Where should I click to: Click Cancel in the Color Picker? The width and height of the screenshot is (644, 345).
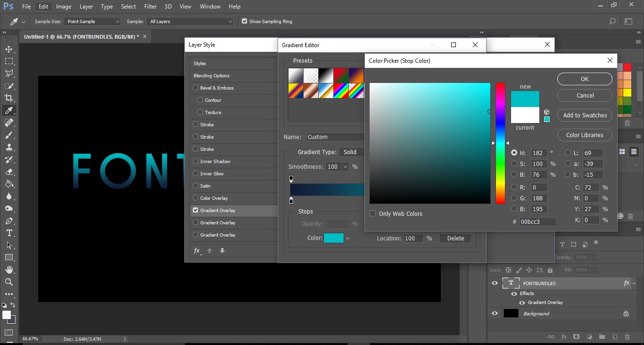pos(585,95)
